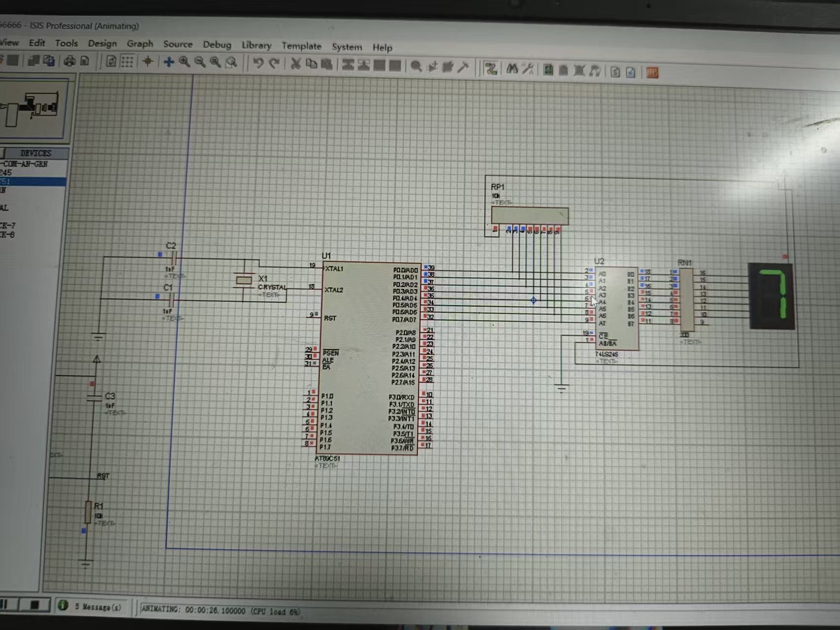This screenshot has width=840, height=630.
Task: Toggle the origin crosshair toolbar icon
Action: [148, 61]
